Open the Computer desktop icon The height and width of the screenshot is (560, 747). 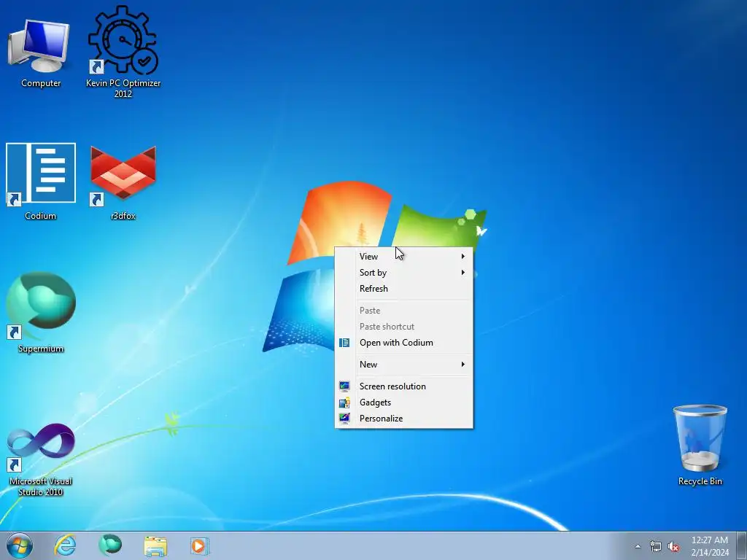[41, 52]
